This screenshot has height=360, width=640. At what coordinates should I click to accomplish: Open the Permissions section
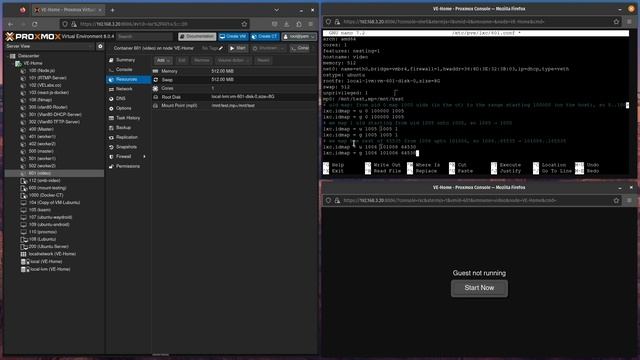pyautogui.click(x=127, y=166)
